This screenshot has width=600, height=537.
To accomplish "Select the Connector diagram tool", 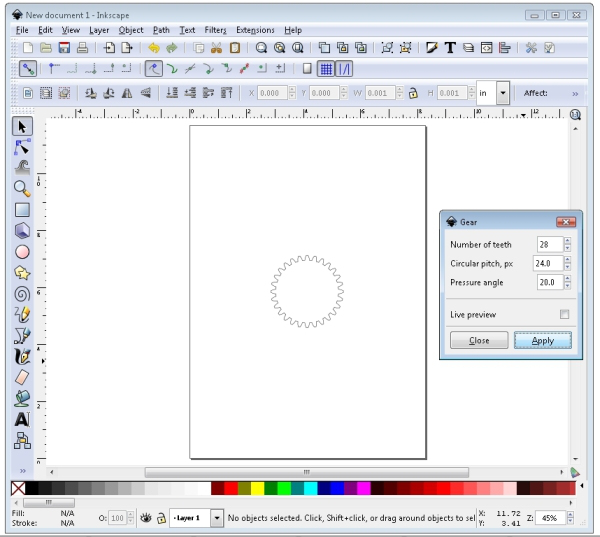I will click(22, 441).
